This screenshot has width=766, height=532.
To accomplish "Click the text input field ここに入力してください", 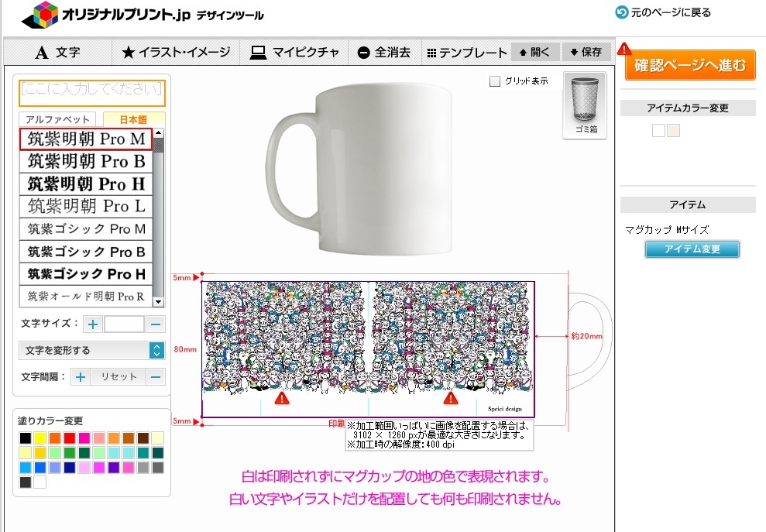I will 92,93.
